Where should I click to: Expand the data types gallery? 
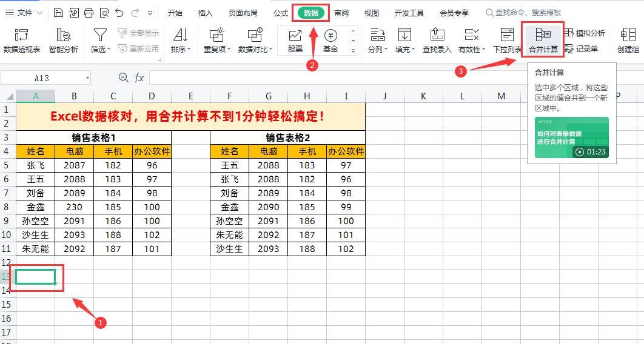coord(353,50)
